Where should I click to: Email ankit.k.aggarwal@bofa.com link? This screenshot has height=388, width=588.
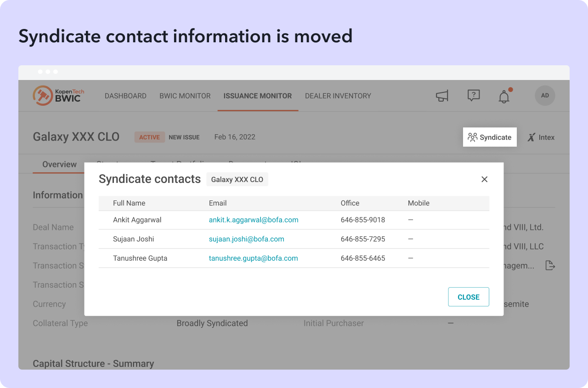[254, 220]
